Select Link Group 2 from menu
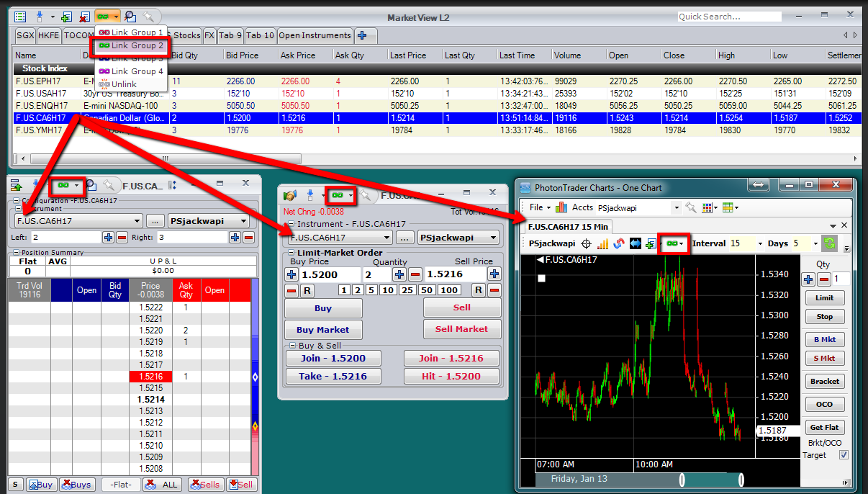The image size is (868, 494). tap(131, 45)
